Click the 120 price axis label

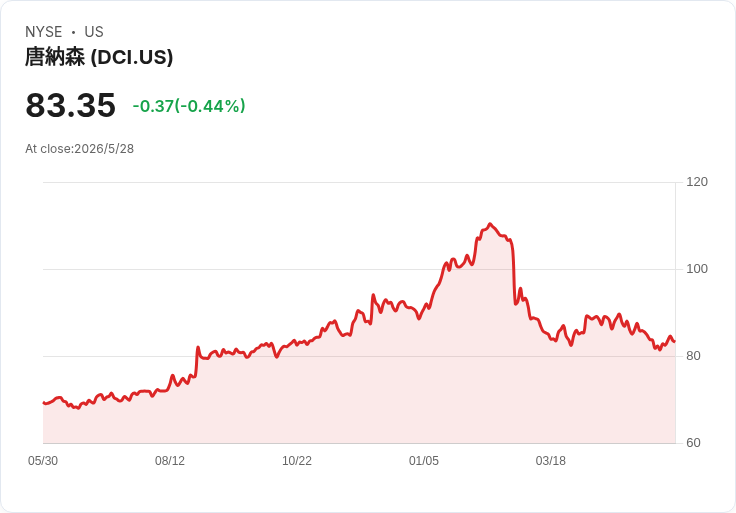pos(697,182)
